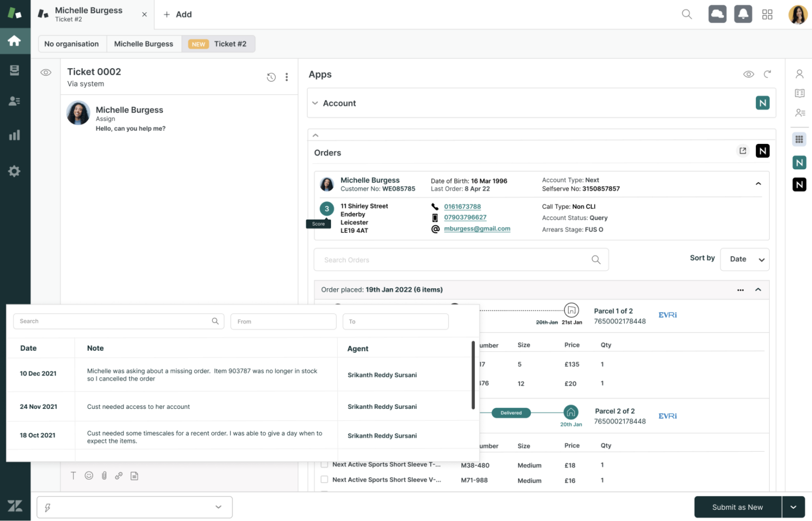Open the Sort by Date dropdown
Viewport: 812px width, 521px height.
click(744, 259)
